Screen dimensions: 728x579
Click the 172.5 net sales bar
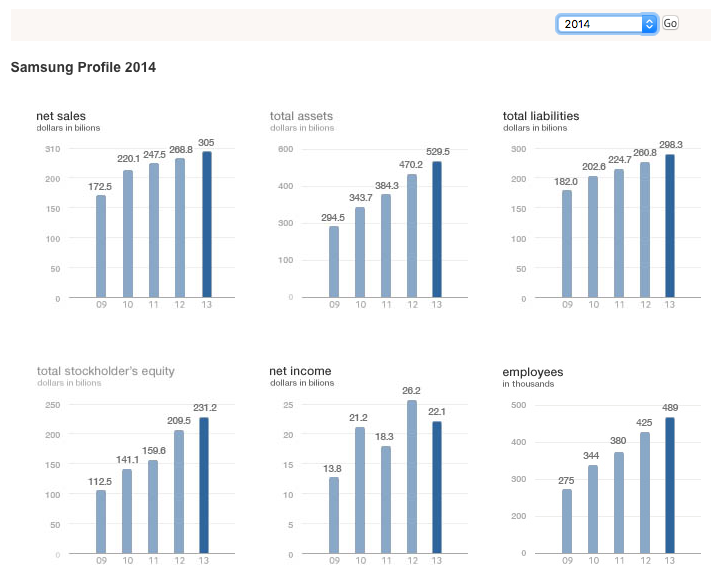pos(101,246)
